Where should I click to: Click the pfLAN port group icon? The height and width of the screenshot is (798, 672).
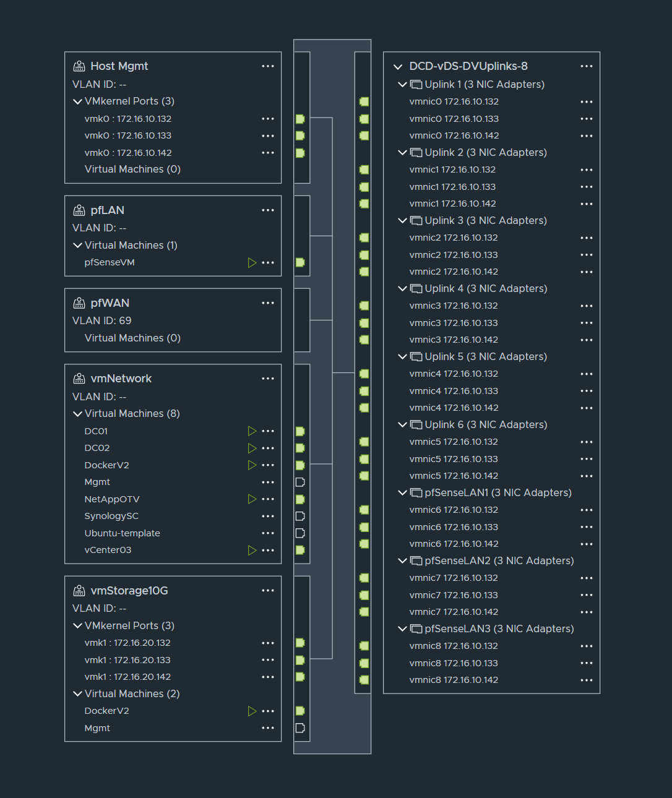79,210
